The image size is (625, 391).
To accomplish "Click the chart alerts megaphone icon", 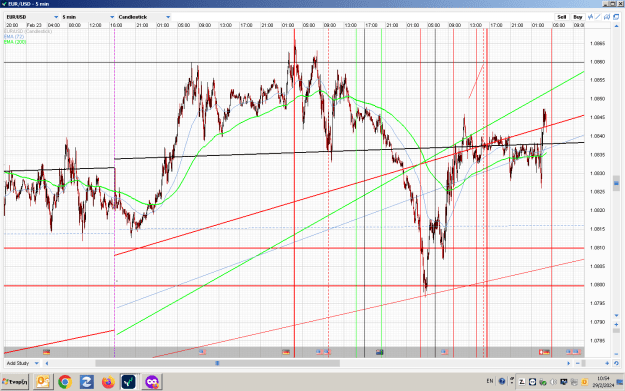I will [607, 17].
